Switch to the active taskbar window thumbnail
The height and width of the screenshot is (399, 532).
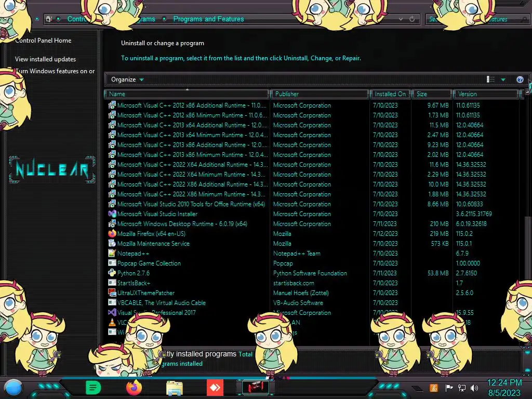(x=256, y=388)
